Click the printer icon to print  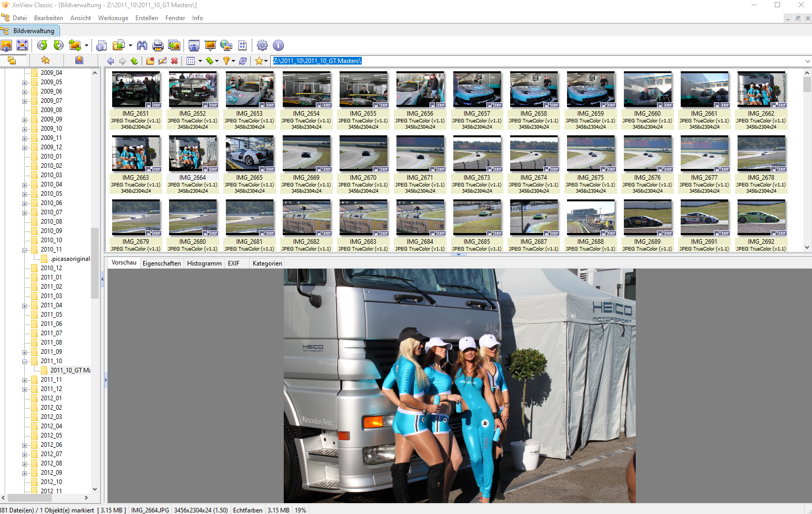pos(158,45)
